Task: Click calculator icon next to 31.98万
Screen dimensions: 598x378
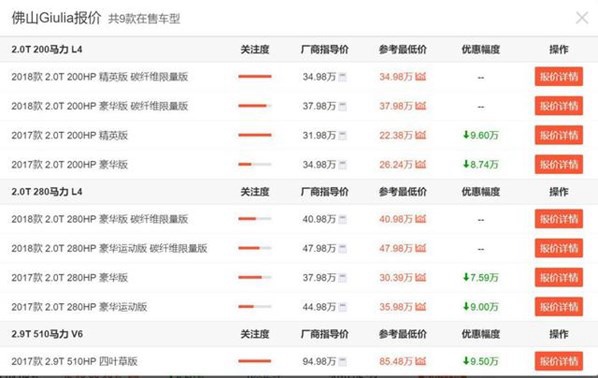Action: (342, 135)
